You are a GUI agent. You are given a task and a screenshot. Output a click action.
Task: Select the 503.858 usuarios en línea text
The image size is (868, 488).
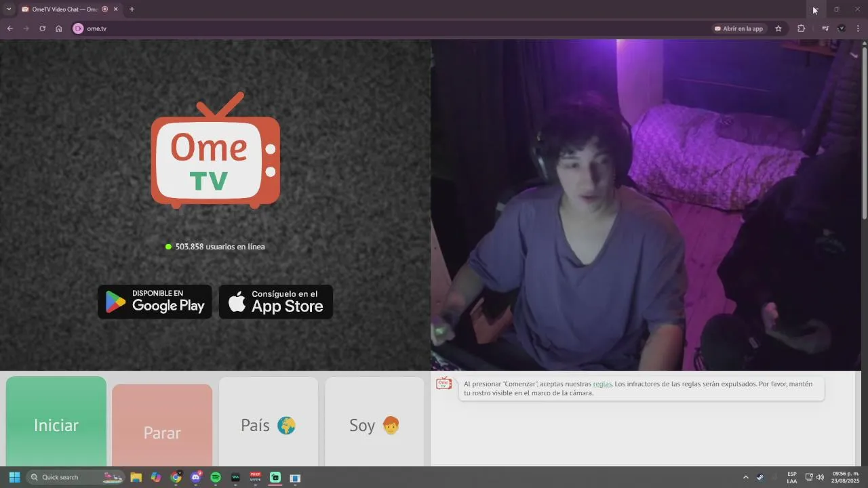220,247
